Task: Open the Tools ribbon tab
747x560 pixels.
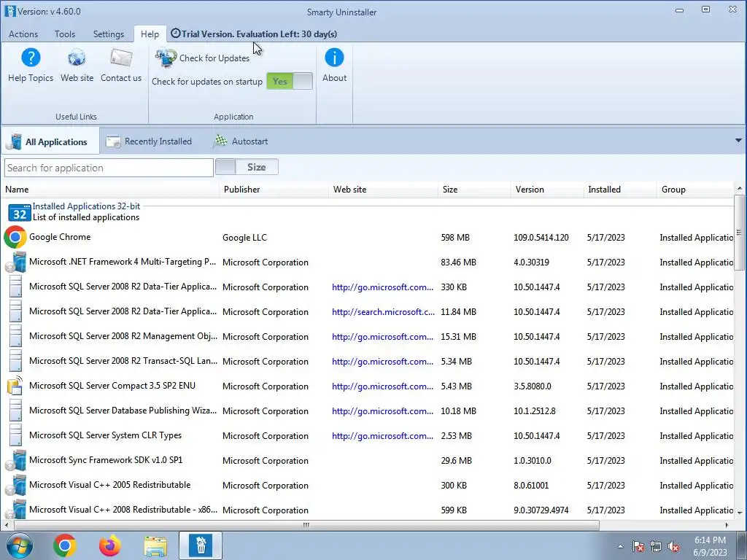Action: [x=65, y=34]
